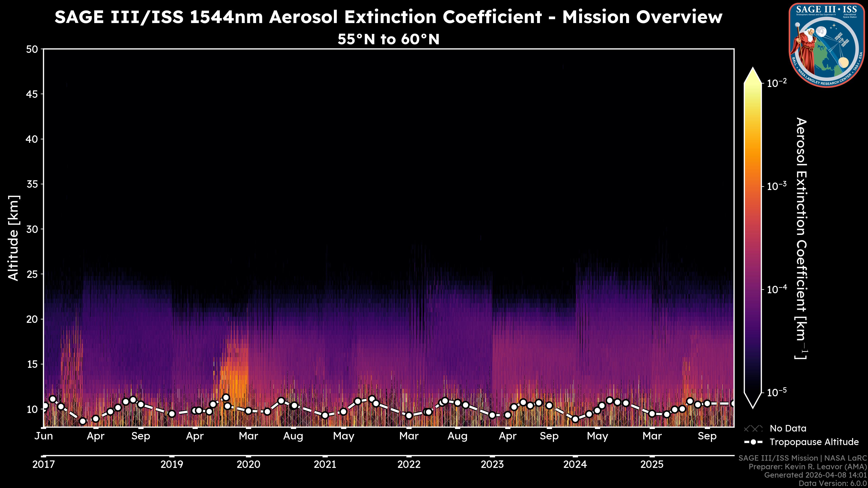The width and height of the screenshot is (868, 488).
Task: Click the SAGE III ISS mission logo
Action: click(827, 45)
